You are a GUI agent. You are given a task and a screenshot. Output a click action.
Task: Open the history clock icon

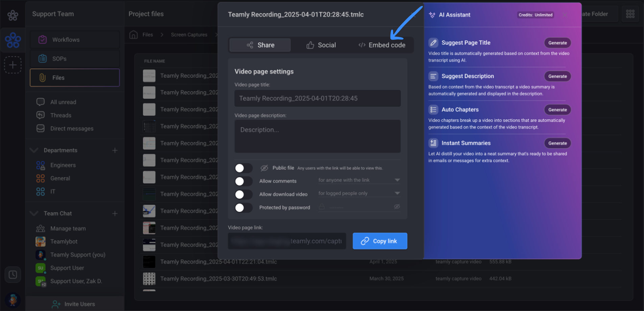click(x=13, y=274)
